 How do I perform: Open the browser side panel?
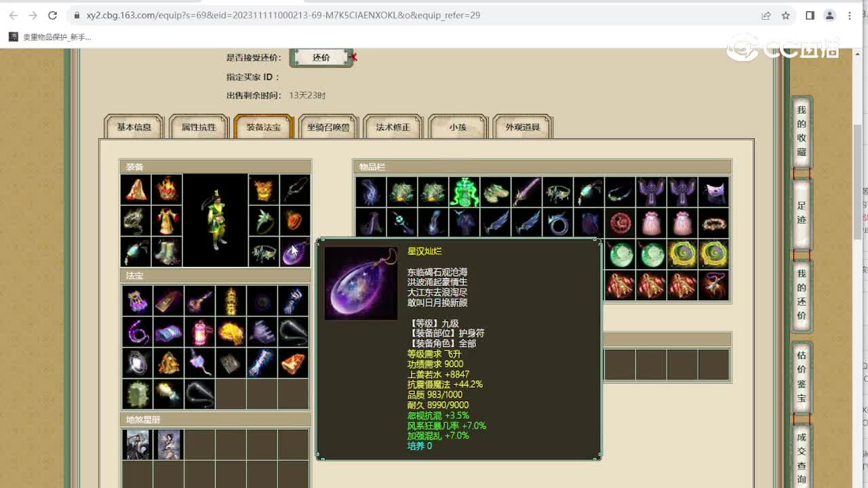(810, 15)
